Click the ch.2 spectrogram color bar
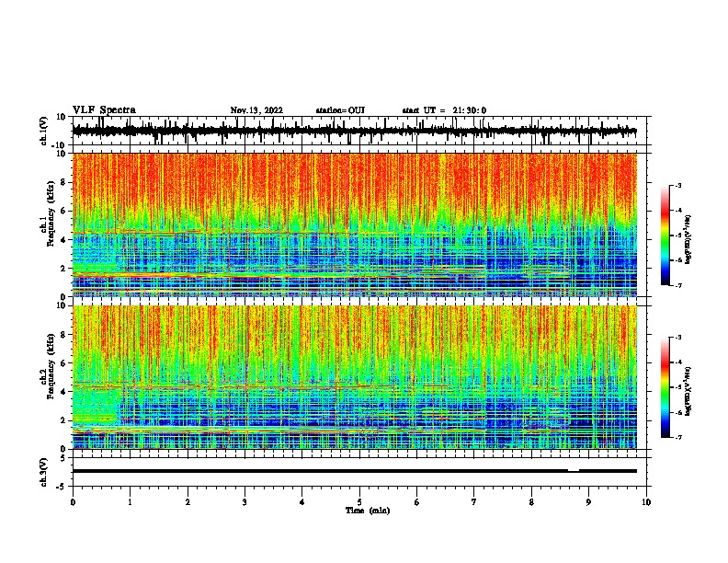728x563 pixels. 665,387
